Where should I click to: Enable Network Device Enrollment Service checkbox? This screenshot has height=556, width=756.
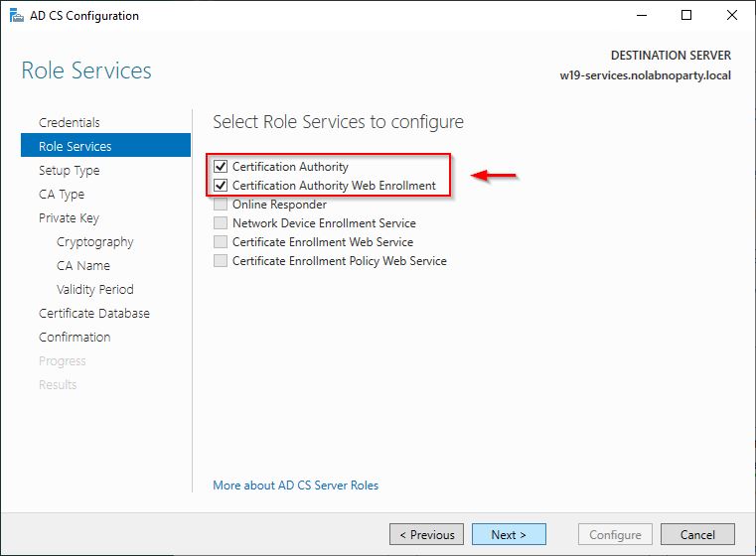[221, 223]
